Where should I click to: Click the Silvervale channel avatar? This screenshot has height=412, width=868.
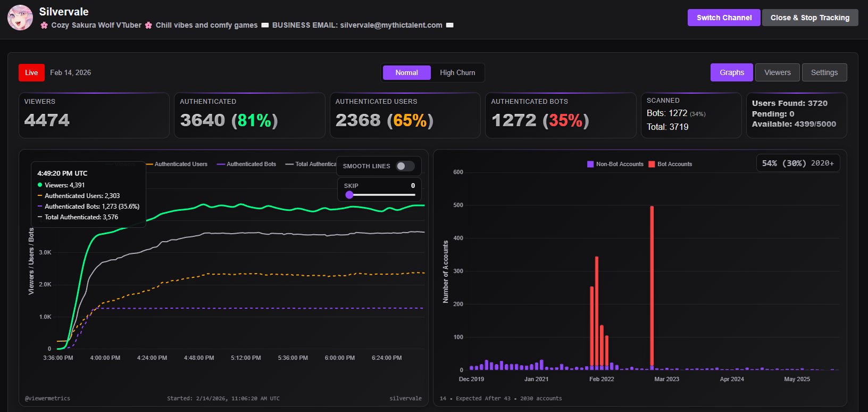(x=20, y=18)
